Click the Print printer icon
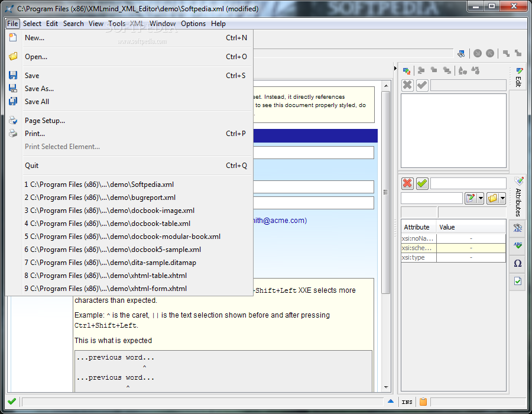The image size is (532, 414). 13,133
